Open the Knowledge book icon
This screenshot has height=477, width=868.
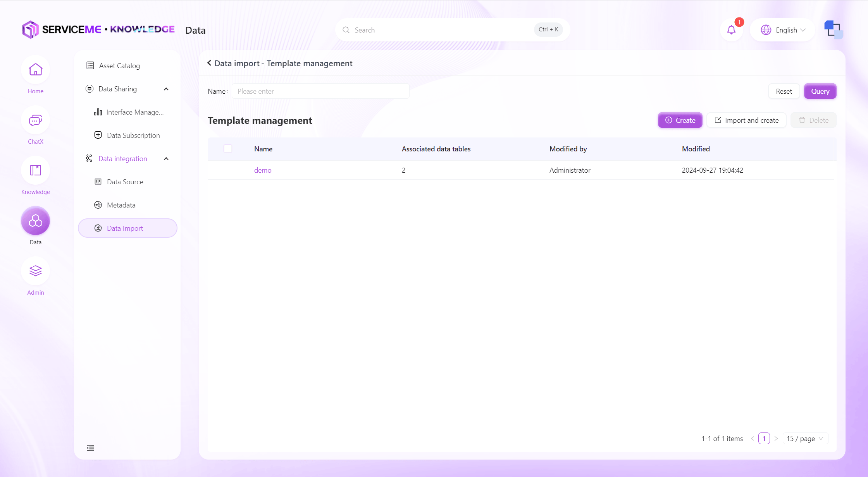pyautogui.click(x=35, y=171)
